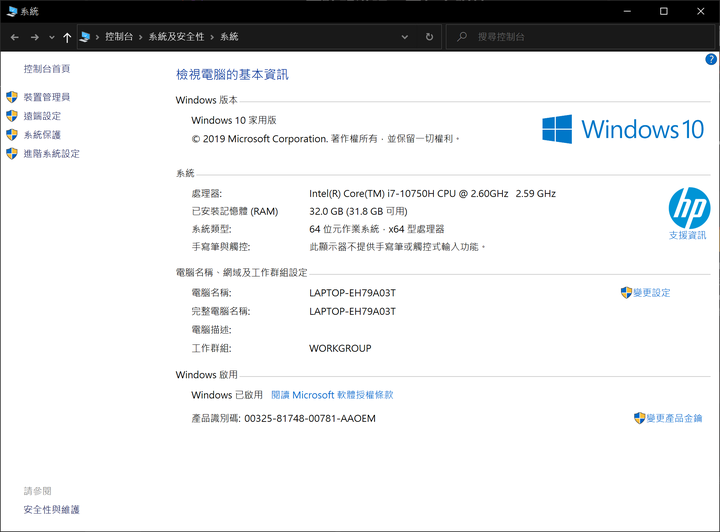Open 遠端設定 link
The image size is (720, 532).
pyautogui.click(x=42, y=116)
